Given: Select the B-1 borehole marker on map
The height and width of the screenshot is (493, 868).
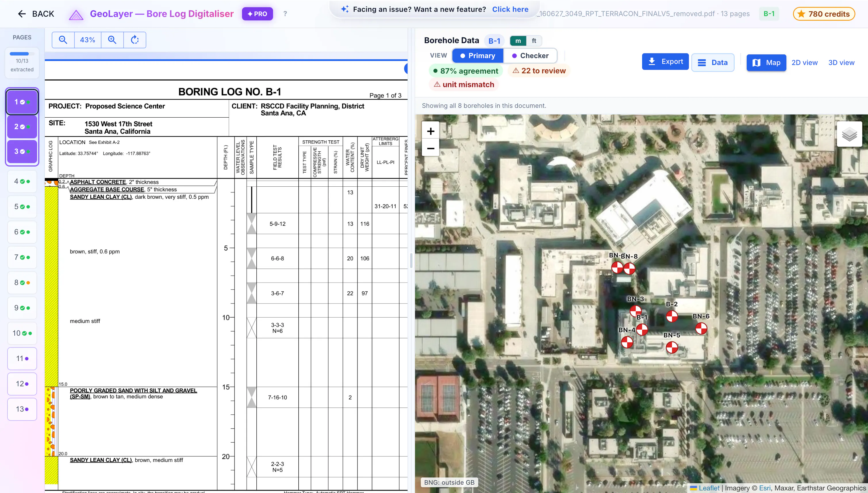Looking at the screenshot, I should (x=642, y=329).
